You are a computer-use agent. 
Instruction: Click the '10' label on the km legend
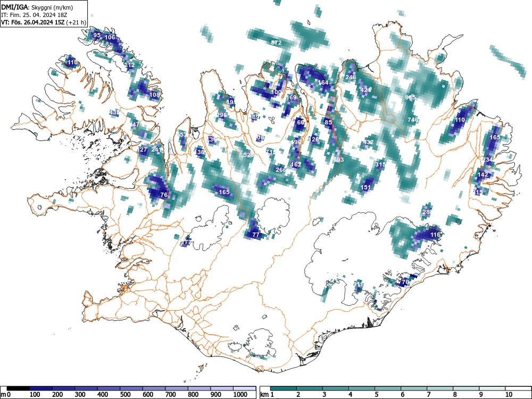[x=509, y=394]
